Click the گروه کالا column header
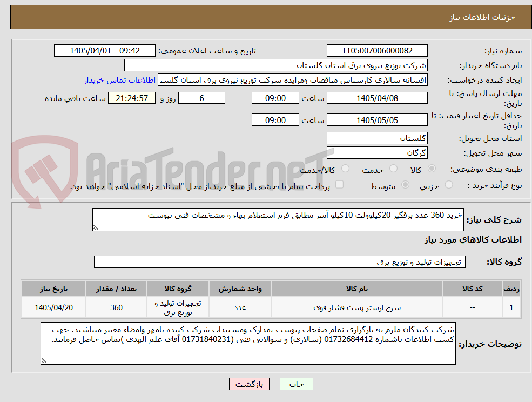This screenshot has width=532, height=402. 178,289
